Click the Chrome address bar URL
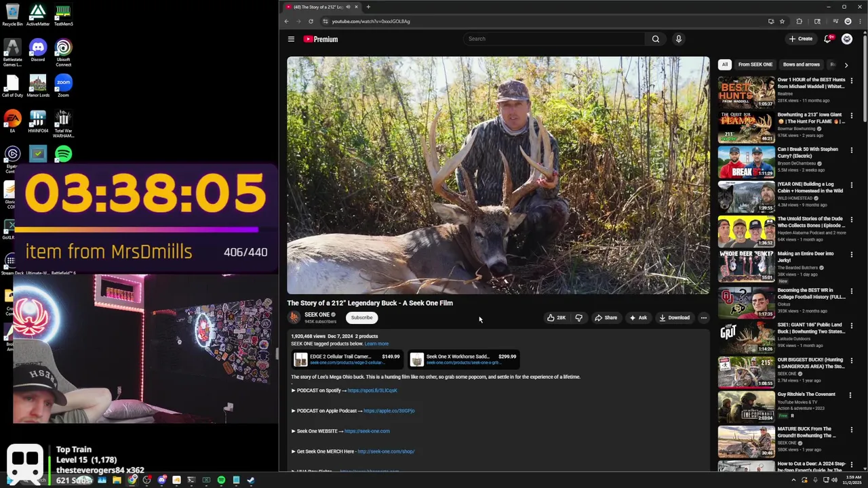Screen dimensions: 868x488 (371, 21)
